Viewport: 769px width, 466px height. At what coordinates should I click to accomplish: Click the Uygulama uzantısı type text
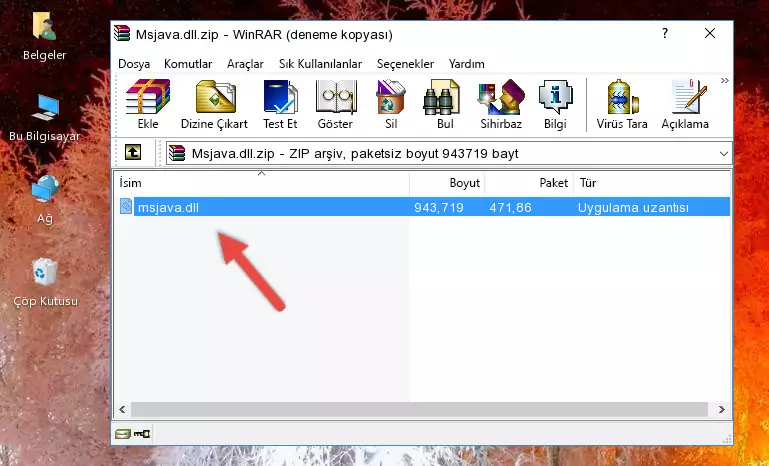coord(633,207)
